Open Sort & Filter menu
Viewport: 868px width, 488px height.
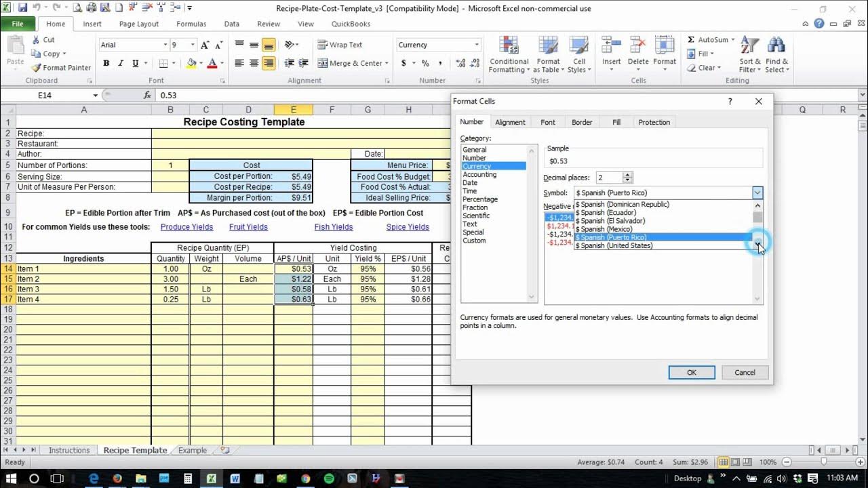pos(749,54)
